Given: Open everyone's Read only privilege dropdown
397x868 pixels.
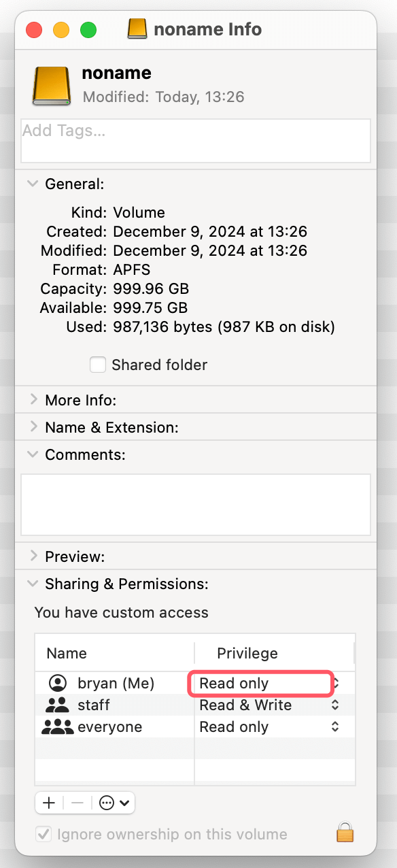Looking at the screenshot, I should pyautogui.click(x=334, y=727).
